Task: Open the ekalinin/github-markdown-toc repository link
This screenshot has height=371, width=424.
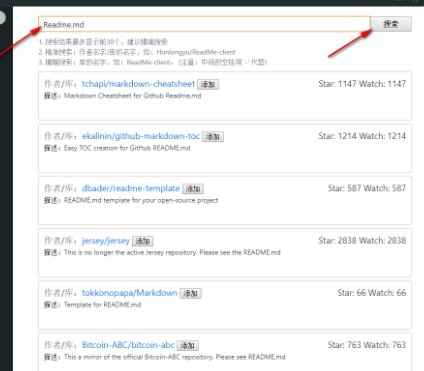Action: (x=141, y=136)
